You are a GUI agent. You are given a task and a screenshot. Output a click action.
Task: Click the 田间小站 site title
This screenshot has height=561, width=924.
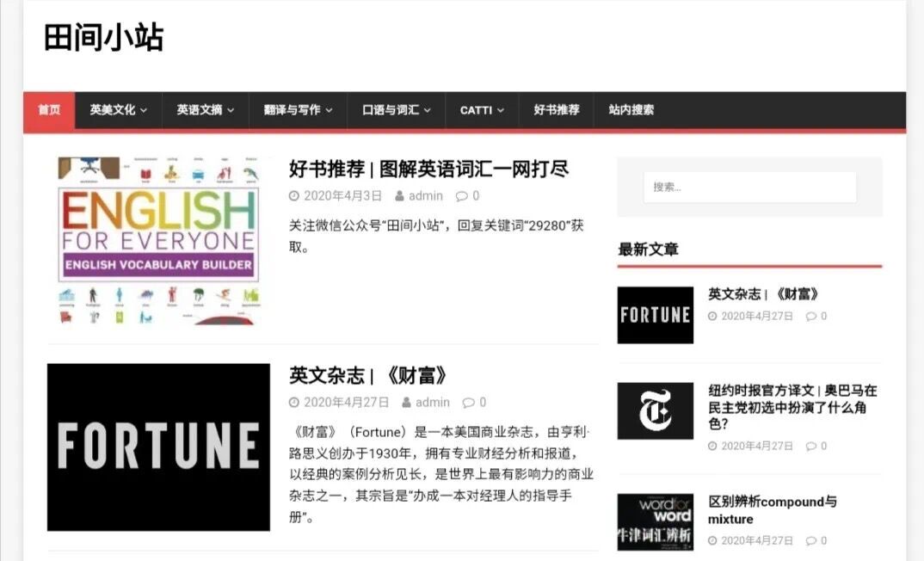pyautogui.click(x=103, y=38)
